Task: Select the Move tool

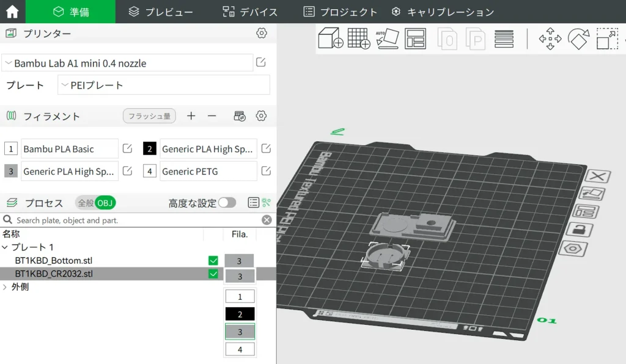Action: pos(550,38)
